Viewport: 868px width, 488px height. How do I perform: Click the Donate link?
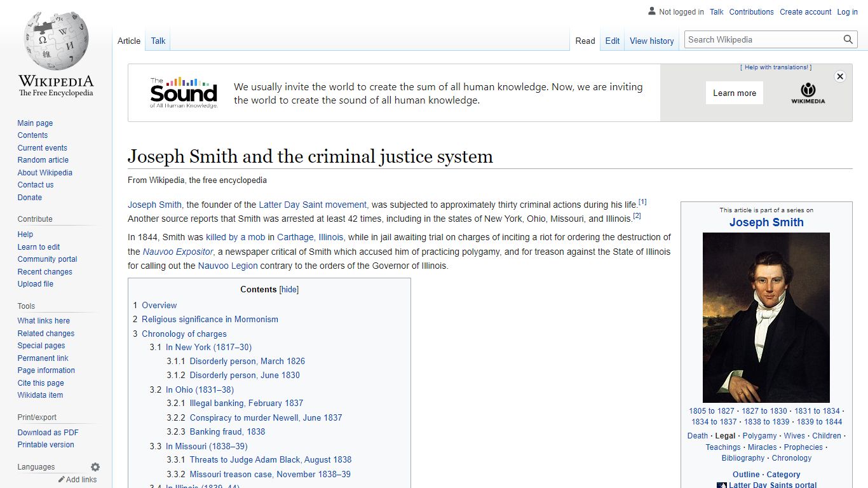pyautogui.click(x=30, y=198)
